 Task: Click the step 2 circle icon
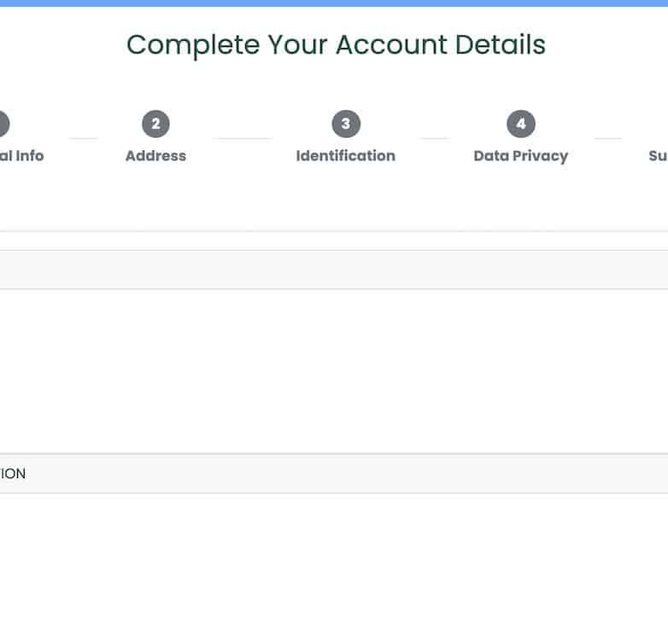pyautogui.click(x=155, y=124)
